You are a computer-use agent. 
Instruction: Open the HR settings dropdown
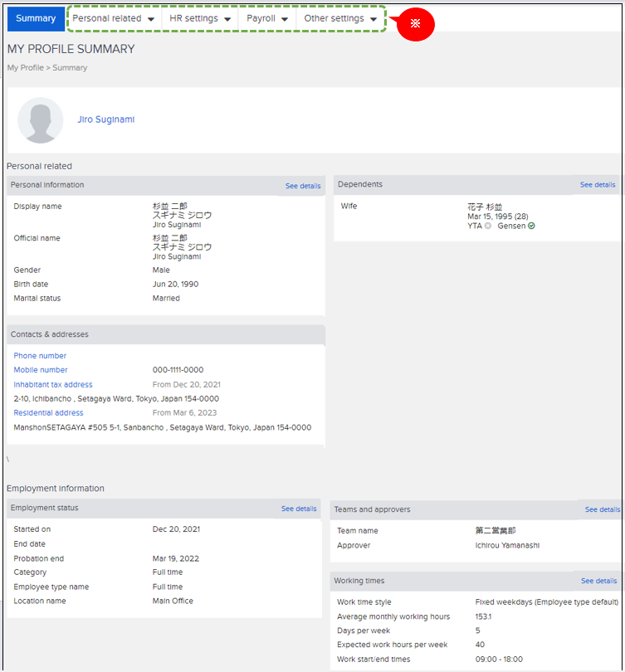[x=197, y=17]
